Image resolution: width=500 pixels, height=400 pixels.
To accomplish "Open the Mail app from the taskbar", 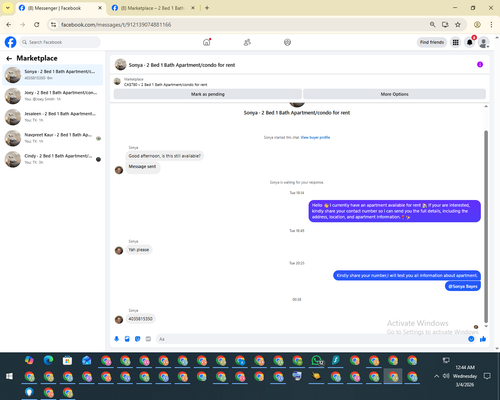I will [87, 360].
